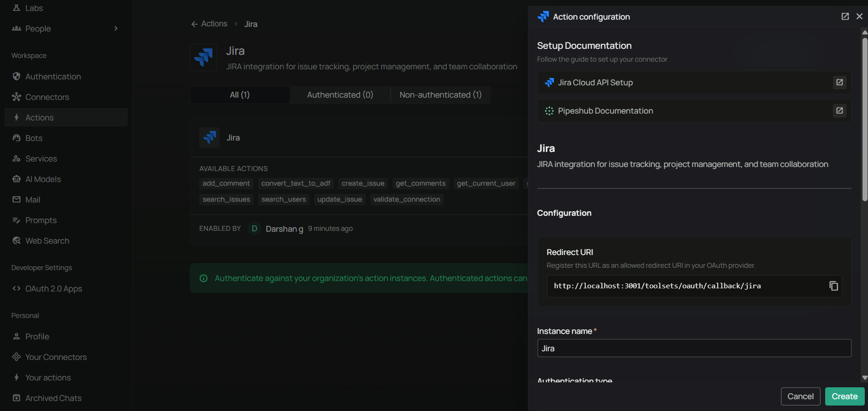Screen dimensions: 868x411
Task: Click the Your actions bolt icon
Action: (16, 377)
